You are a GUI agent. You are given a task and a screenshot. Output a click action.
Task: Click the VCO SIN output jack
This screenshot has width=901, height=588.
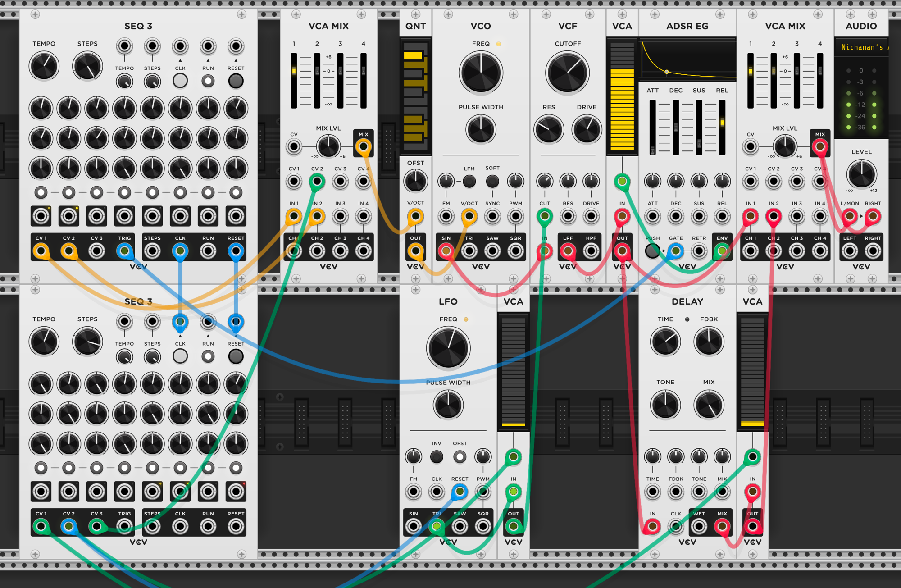pos(446,251)
